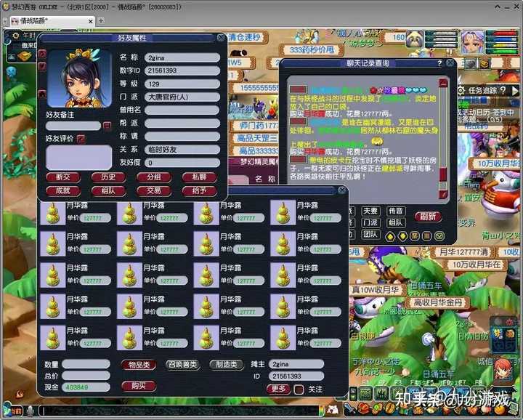
Task: Close the stall panel with its top-right X
Action: tap(342, 190)
